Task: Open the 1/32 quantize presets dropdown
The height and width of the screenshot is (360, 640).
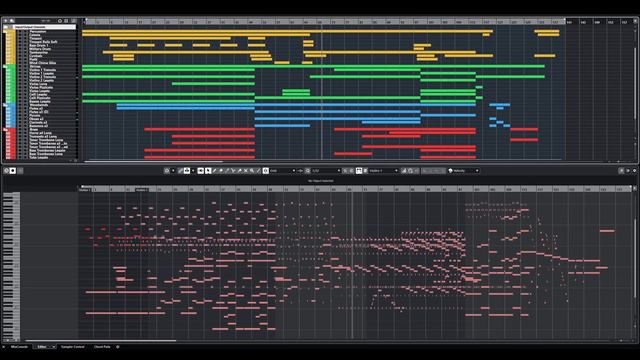Action: click(326, 171)
